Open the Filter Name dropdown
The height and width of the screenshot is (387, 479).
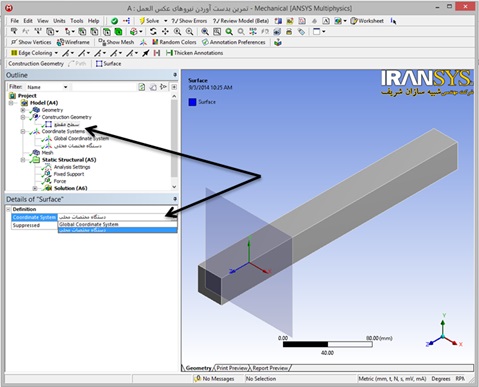(x=66, y=87)
